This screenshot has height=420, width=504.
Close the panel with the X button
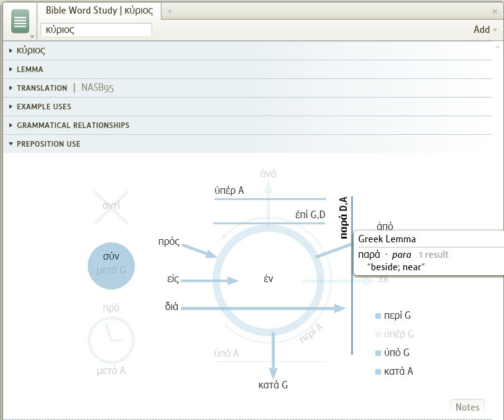495,12
